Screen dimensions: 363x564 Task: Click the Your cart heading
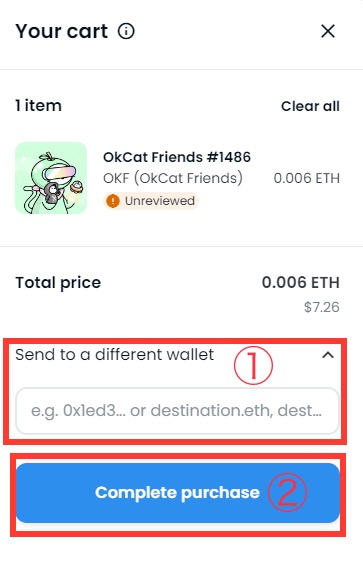pyautogui.click(x=62, y=31)
